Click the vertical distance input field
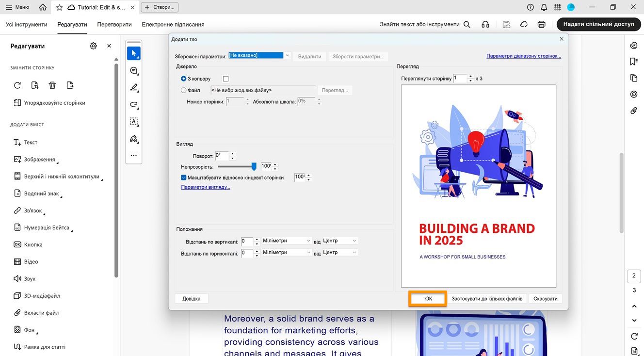The height and width of the screenshot is (356, 644). pos(247,241)
